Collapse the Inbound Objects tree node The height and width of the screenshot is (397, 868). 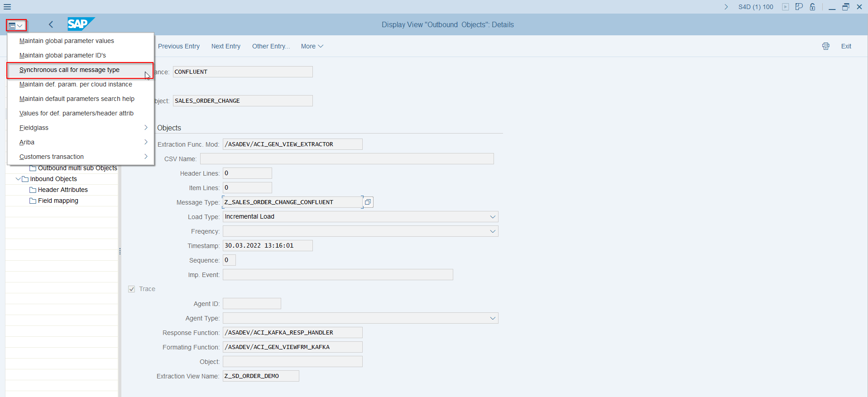click(x=18, y=179)
